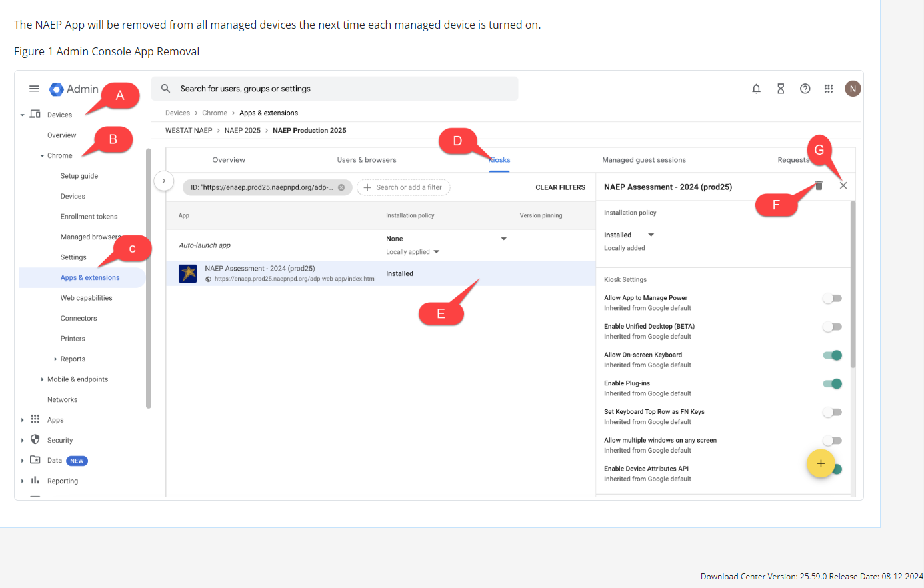Screen dimensions: 924x588
Task: Open the help question mark icon
Action: click(805, 89)
